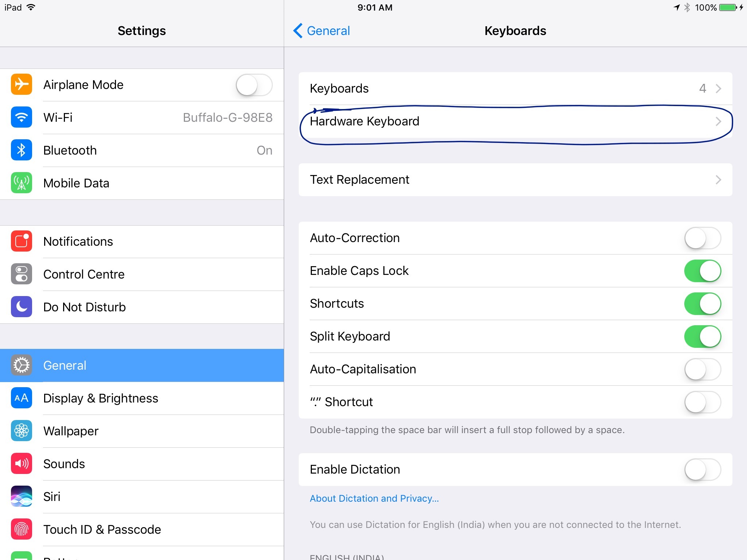Select the Bluetooth icon in sidebar
This screenshot has height=560, width=747.
tap(22, 150)
